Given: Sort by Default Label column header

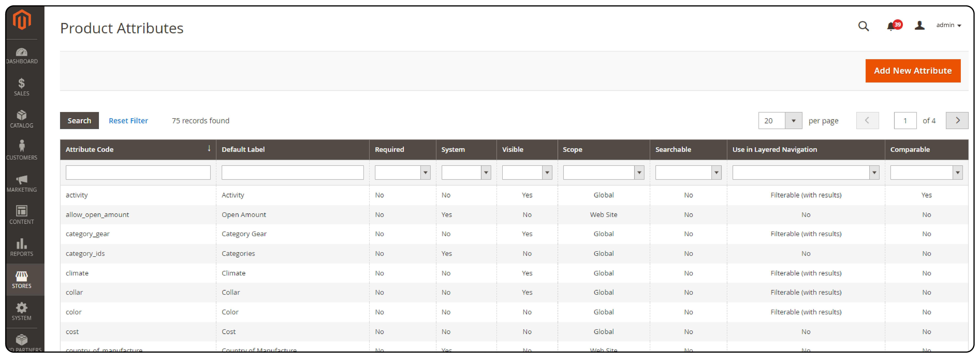Looking at the screenshot, I should pos(293,150).
